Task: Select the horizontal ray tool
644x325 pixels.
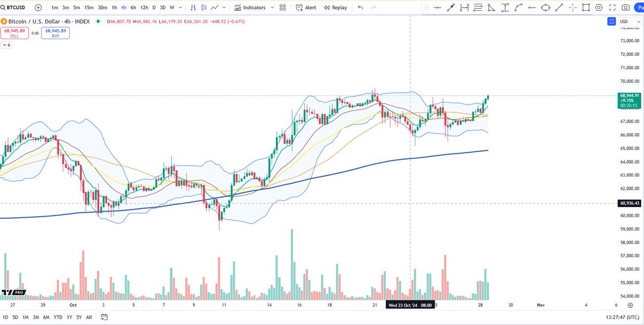Action: 532,8
